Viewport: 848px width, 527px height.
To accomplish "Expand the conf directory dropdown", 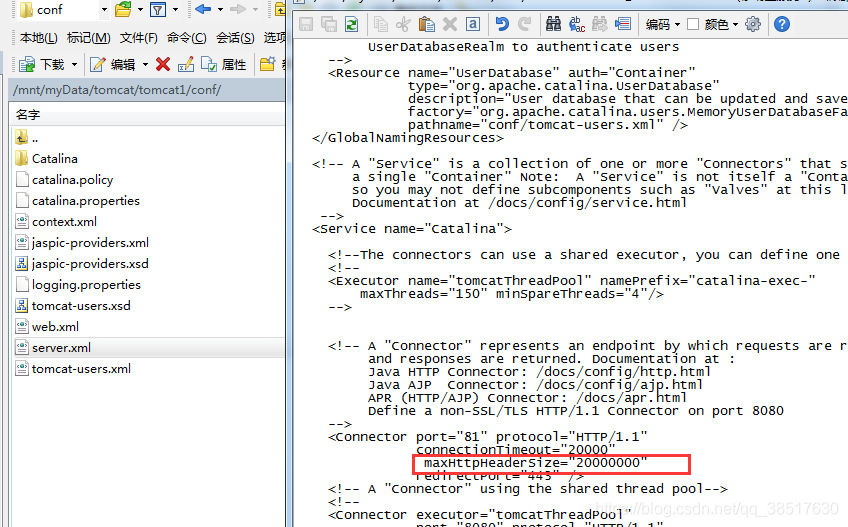I will pyautogui.click(x=104, y=10).
